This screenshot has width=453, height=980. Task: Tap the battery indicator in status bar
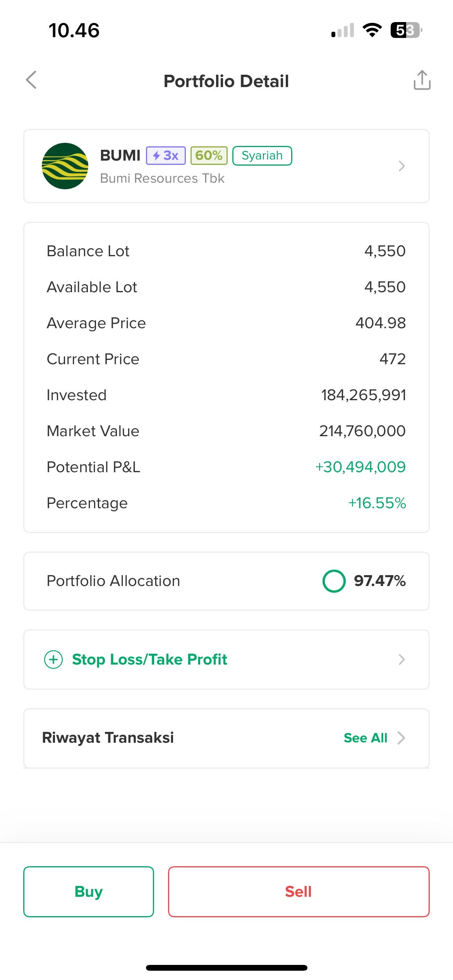(x=405, y=30)
